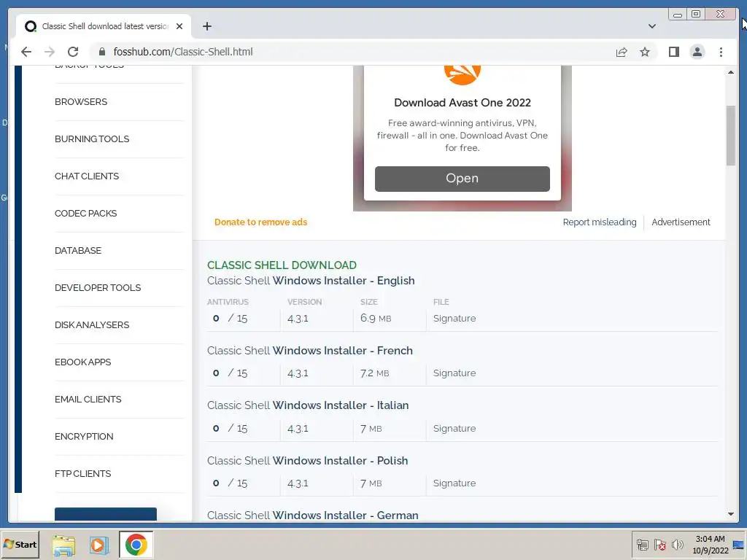Open the Chrome profile avatar
The width and height of the screenshot is (747, 560).
click(697, 52)
